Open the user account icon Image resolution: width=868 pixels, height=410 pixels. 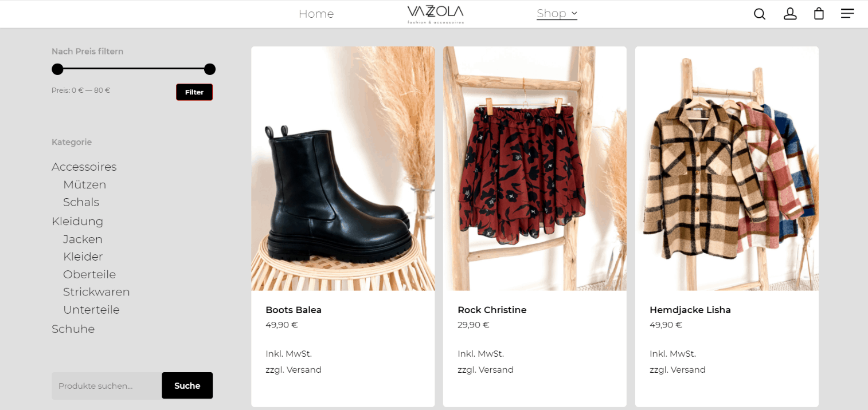pyautogui.click(x=790, y=14)
